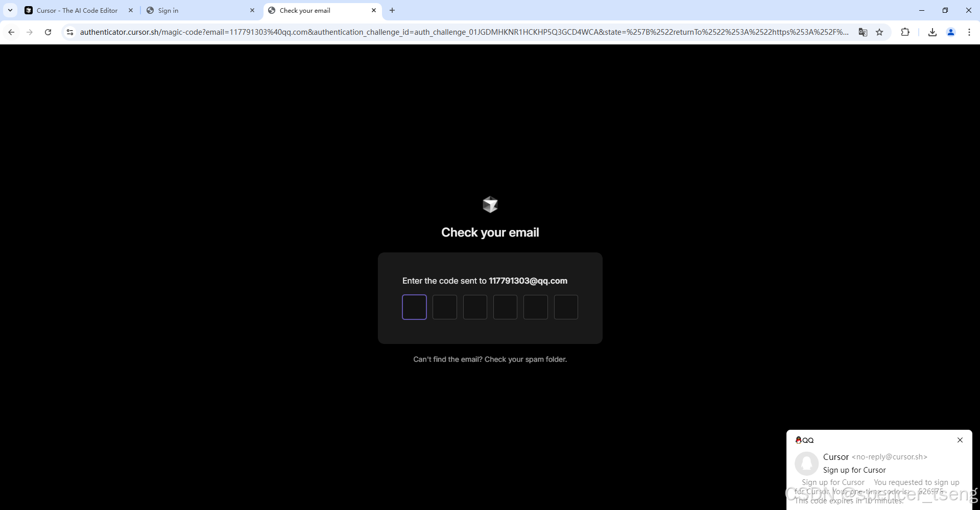
Task: Open Cursor no-reply sender line in notification
Action: (x=875, y=457)
